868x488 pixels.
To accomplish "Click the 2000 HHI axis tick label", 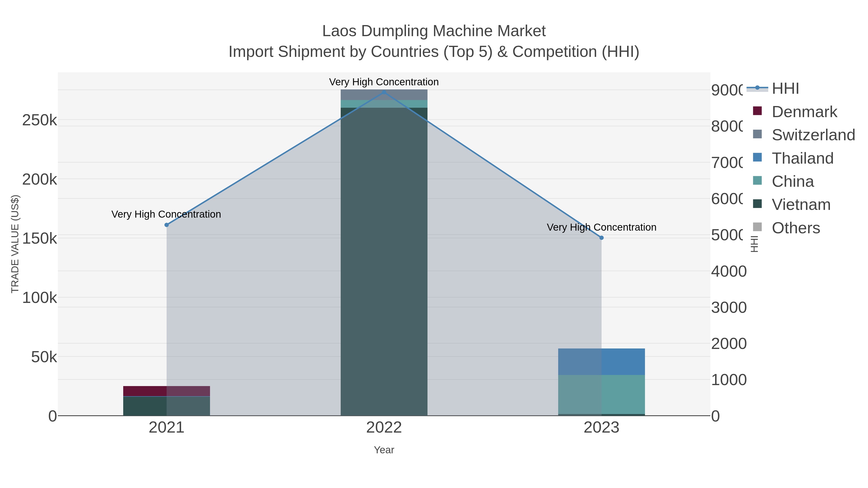I will pyautogui.click(x=729, y=344).
